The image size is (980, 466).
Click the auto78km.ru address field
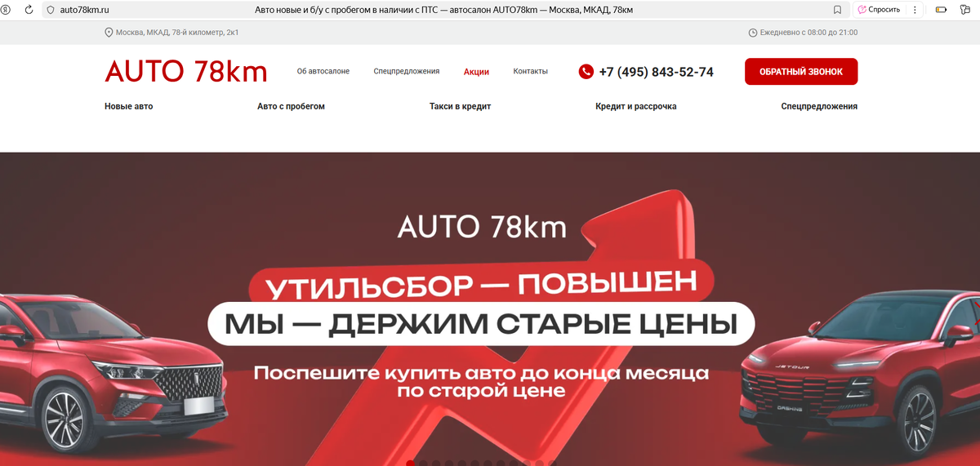click(x=85, y=10)
